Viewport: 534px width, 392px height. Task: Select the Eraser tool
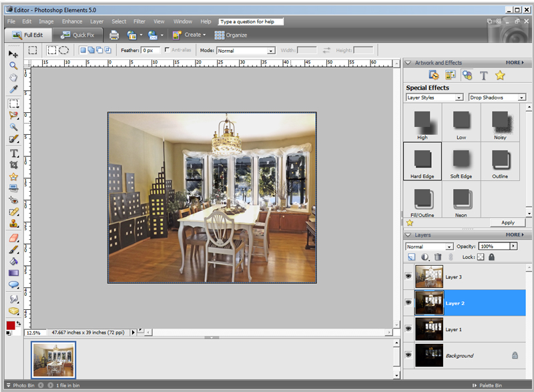pos(13,238)
